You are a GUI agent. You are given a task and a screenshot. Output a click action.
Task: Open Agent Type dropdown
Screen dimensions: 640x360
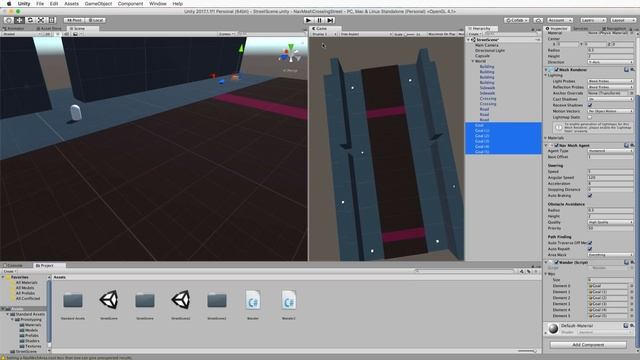[610, 151]
